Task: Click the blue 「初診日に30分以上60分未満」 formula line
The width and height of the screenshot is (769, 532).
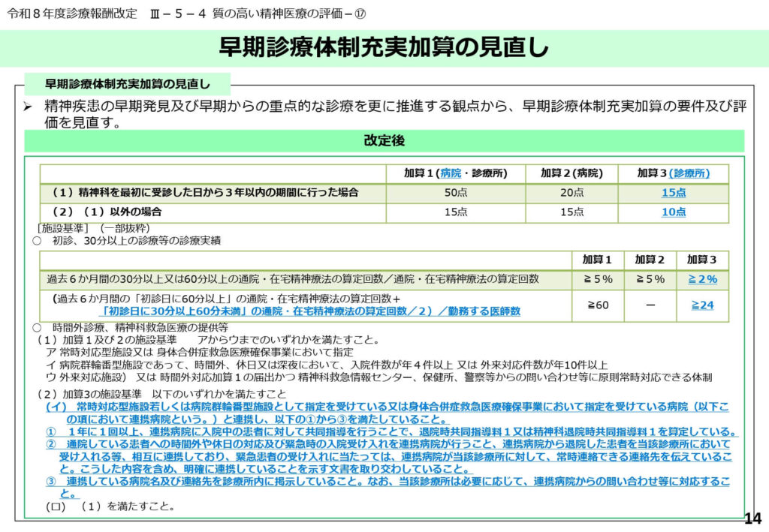Action: point(311,311)
